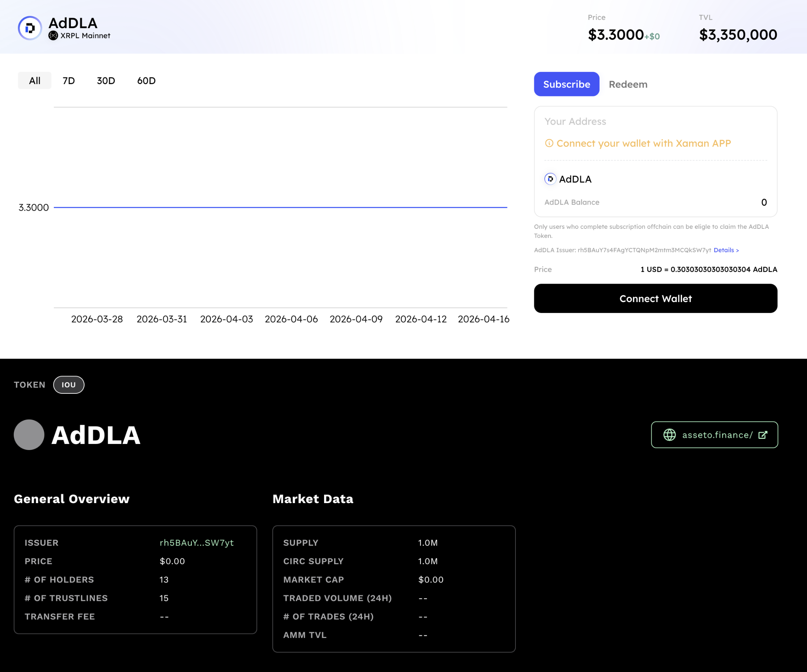Image resolution: width=807 pixels, height=672 pixels.
Task: Open the issuer Details link
Action: (726, 250)
